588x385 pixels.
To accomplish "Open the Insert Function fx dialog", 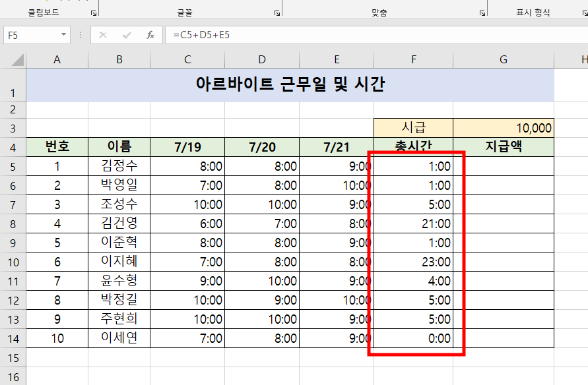I will pos(150,35).
